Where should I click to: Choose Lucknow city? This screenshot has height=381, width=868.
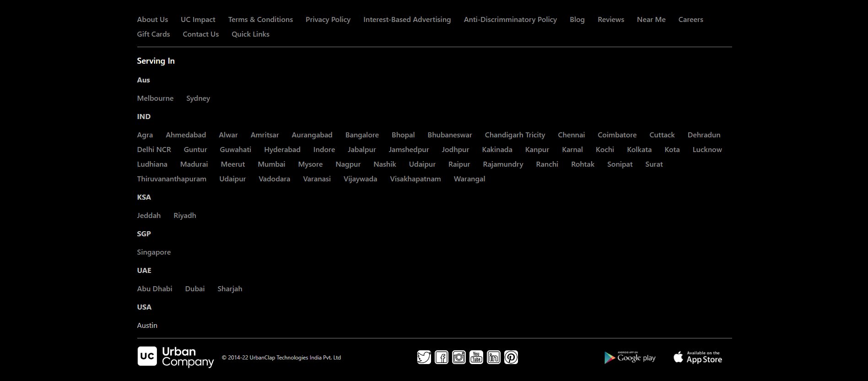point(707,150)
